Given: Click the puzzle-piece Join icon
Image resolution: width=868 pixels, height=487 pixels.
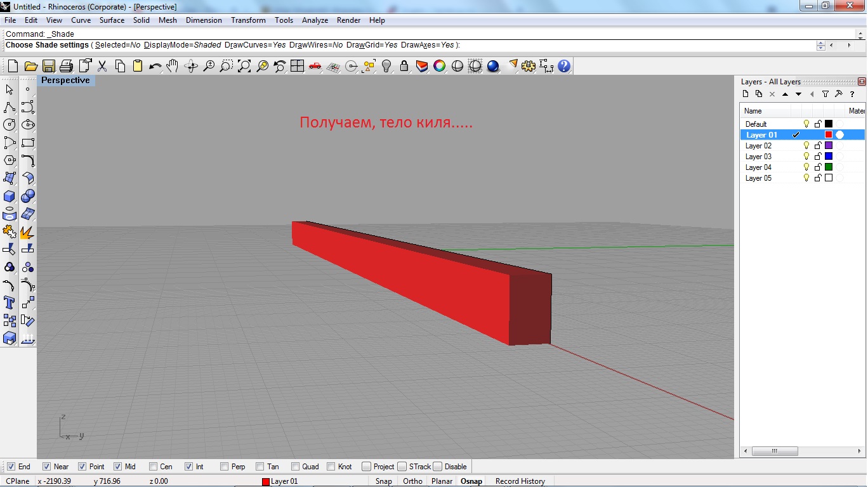Looking at the screenshot, I should (10, 231).
